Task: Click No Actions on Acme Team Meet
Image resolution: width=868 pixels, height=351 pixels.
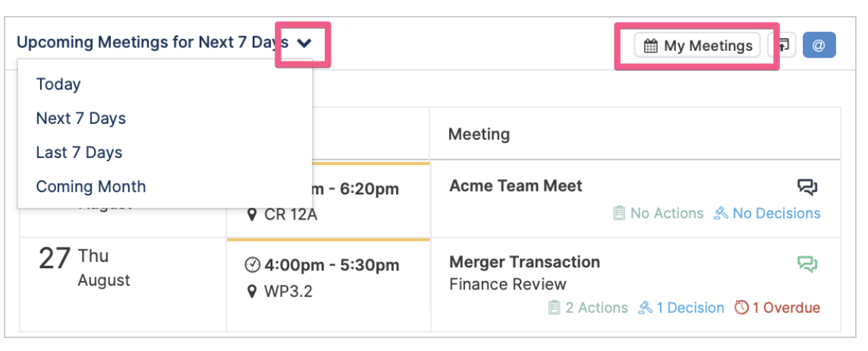Action: (658, 213)
